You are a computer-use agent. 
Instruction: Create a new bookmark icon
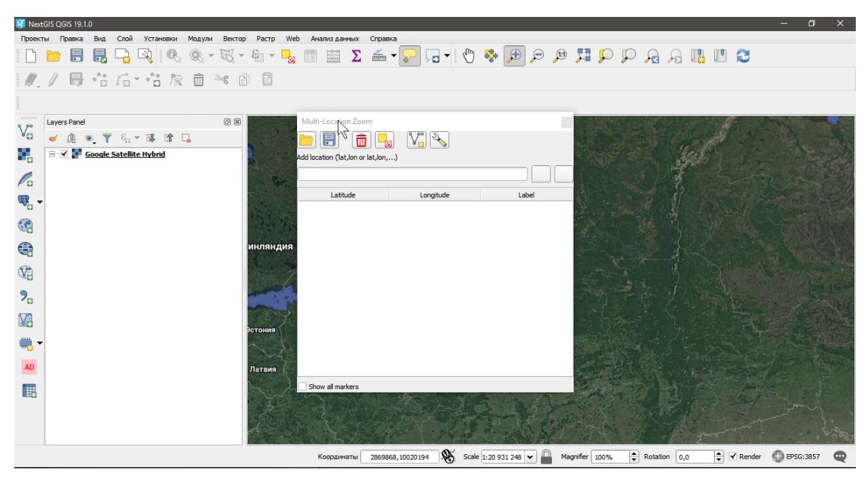pyautogui.click(x=698, y=57)
